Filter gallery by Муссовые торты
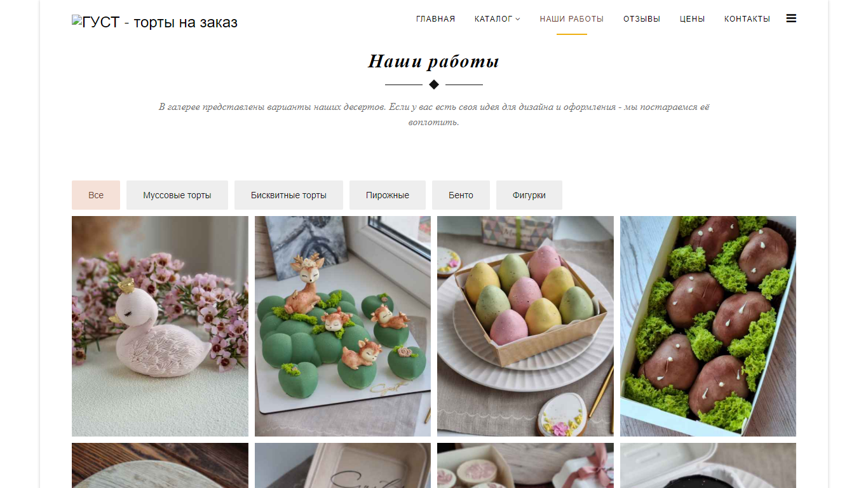 coord(177,195)
